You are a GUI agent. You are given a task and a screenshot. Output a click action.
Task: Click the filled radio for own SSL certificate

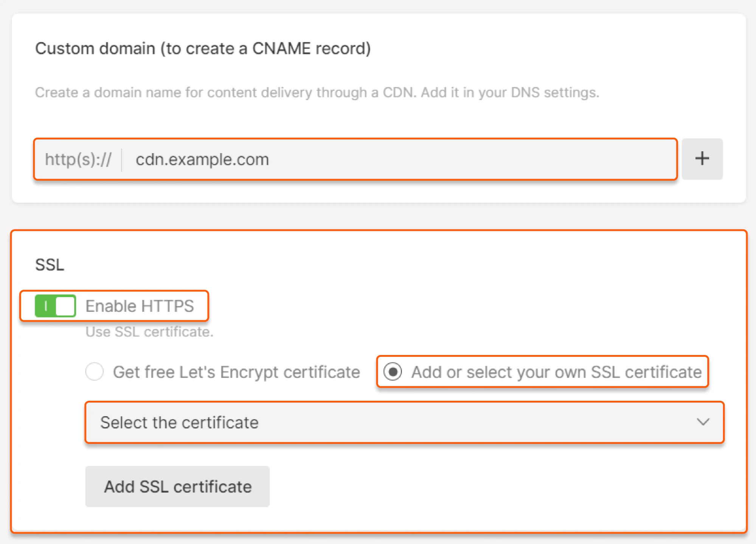tap(393, 372)
